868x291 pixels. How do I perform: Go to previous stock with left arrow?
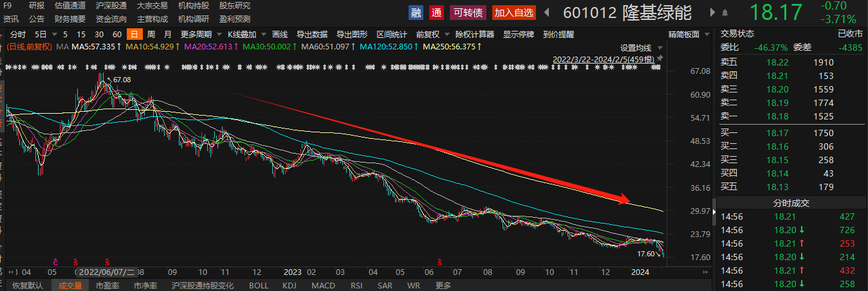point(547,12)
